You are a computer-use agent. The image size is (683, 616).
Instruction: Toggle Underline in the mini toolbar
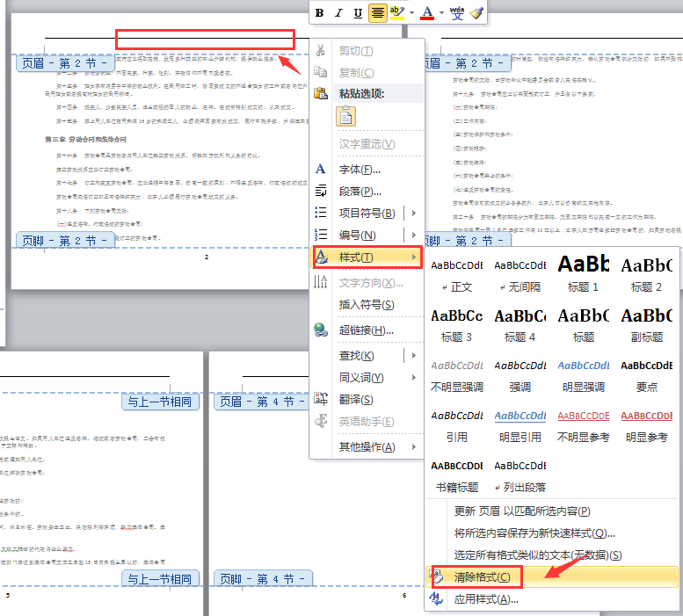click(358, 13)
